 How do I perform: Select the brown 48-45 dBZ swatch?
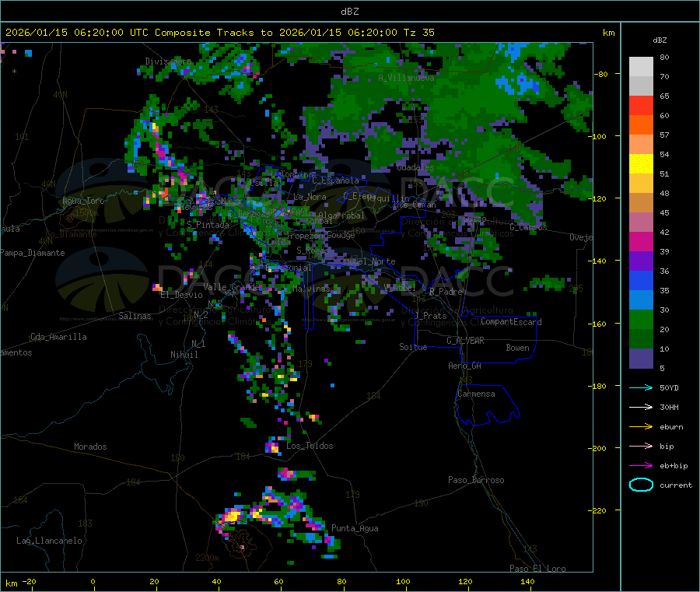641,203
